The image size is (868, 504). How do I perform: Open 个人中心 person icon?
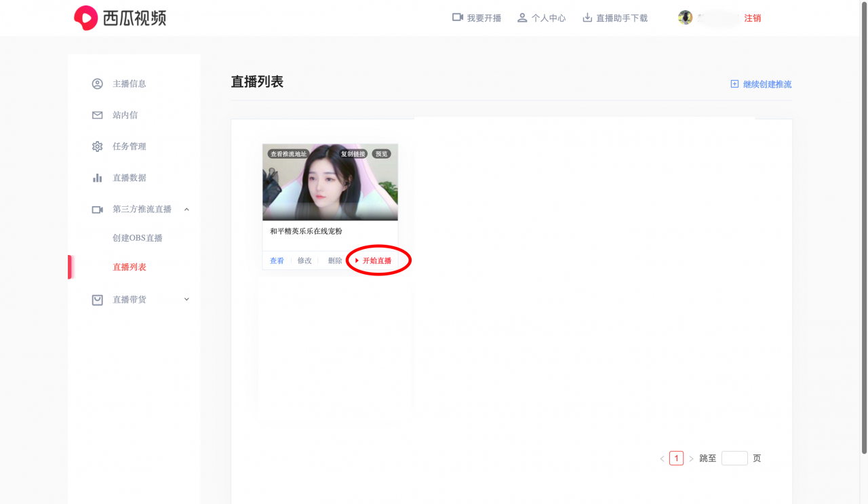[x=522, y=18]
